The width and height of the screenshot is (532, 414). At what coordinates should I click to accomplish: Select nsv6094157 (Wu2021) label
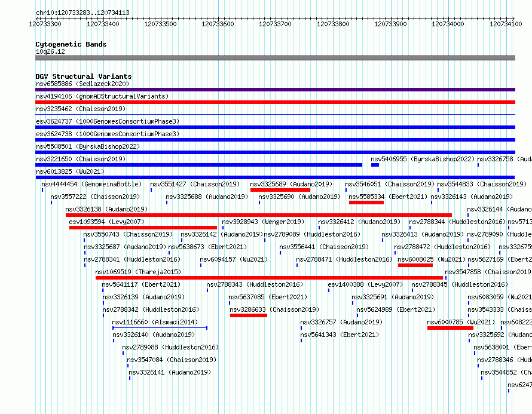coord(234,259)
